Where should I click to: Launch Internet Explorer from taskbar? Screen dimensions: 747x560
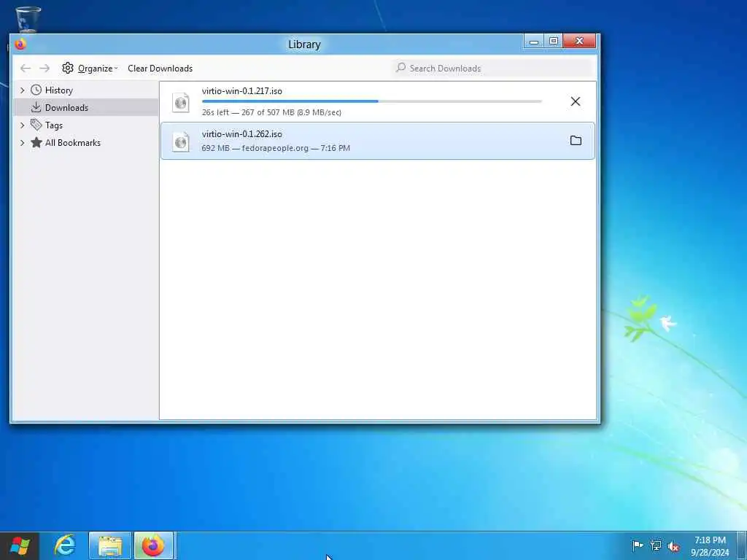tap(65, 545)
